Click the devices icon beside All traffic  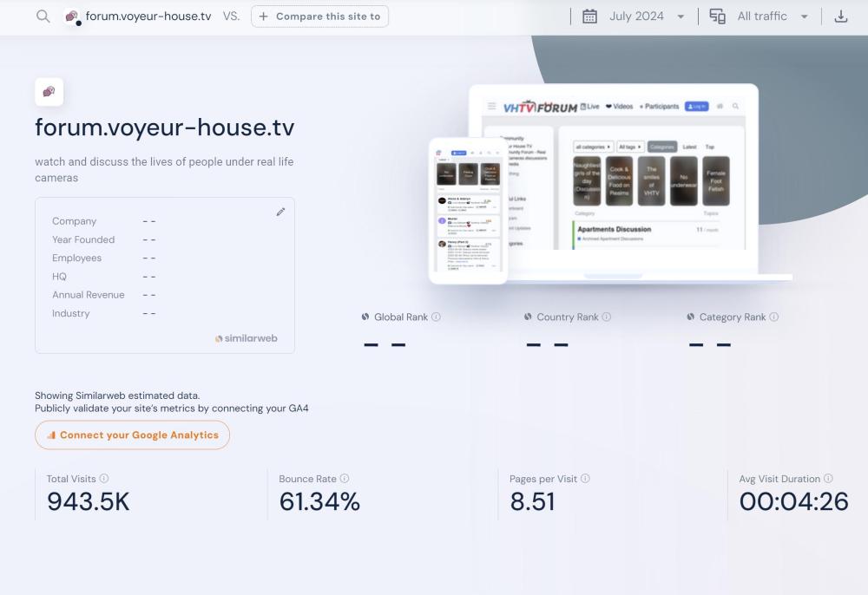[718, 16]
